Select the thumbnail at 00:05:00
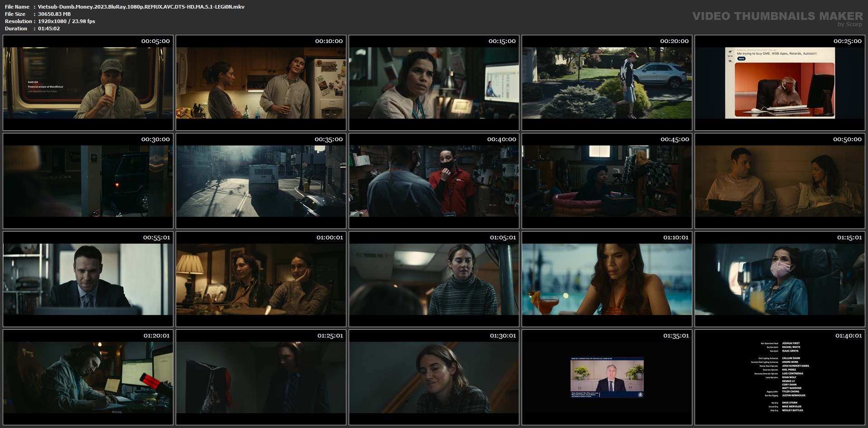The image size is (868, 428). click(88, 83)
